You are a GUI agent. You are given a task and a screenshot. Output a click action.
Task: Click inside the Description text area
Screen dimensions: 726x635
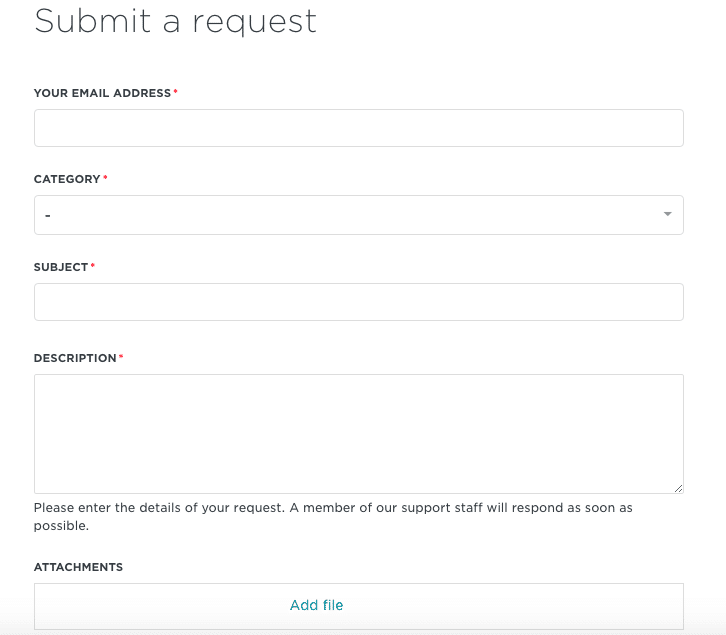(x=358, y=433)
